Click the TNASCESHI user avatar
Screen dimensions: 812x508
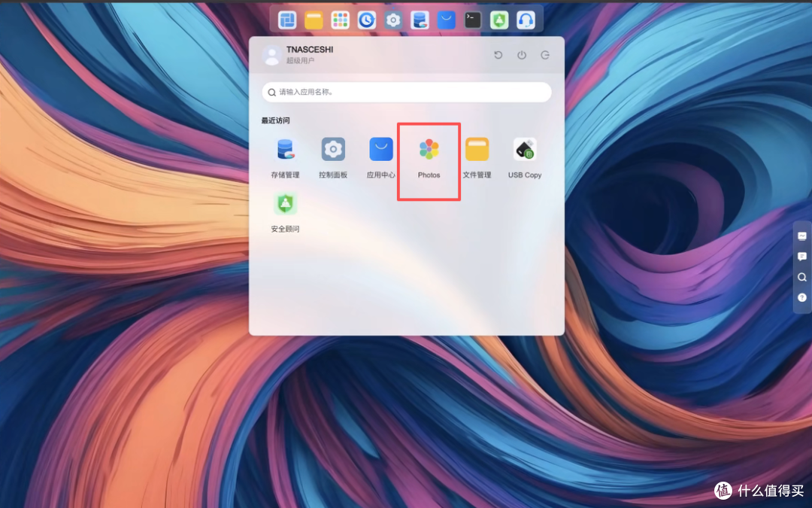coord(272,55)
